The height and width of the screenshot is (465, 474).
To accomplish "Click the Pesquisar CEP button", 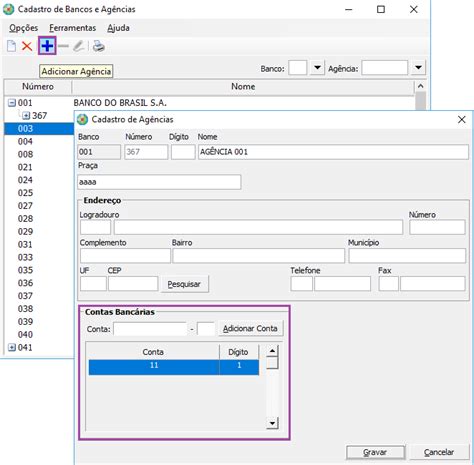I will pyautogui.click(x=184, y=284).
